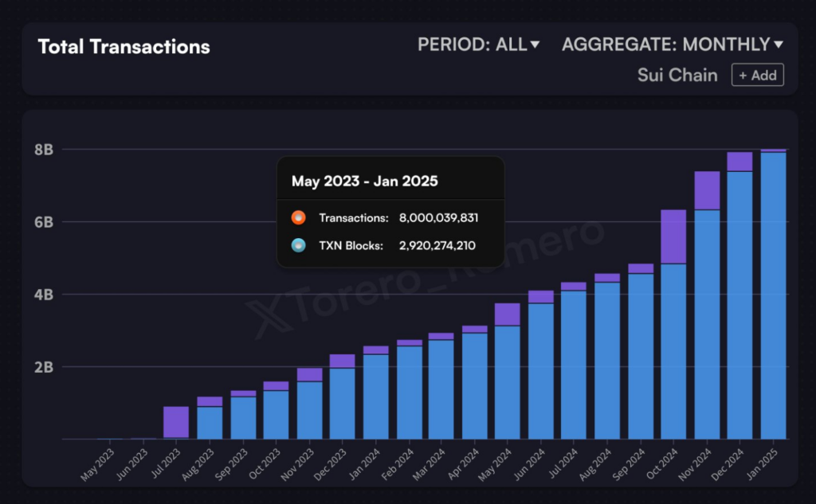Click the + Add button
This screenshot has width=816, height=504.
[x=758, y=75]
